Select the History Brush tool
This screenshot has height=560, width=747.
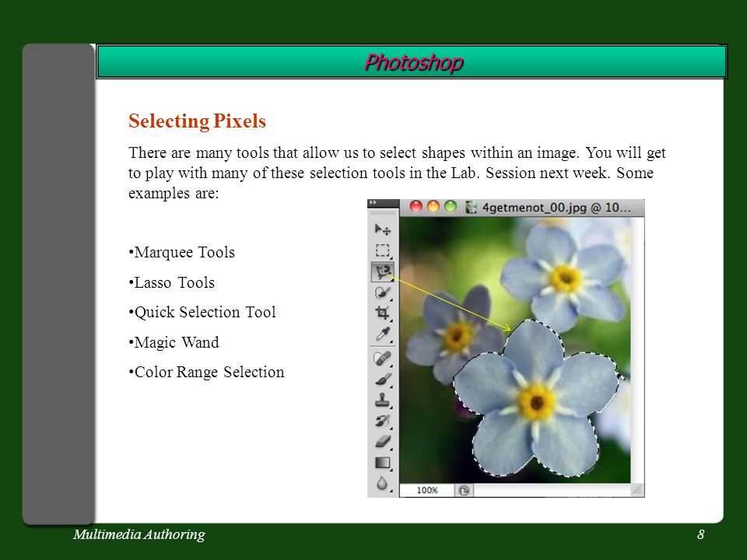(x=383, y=421)
